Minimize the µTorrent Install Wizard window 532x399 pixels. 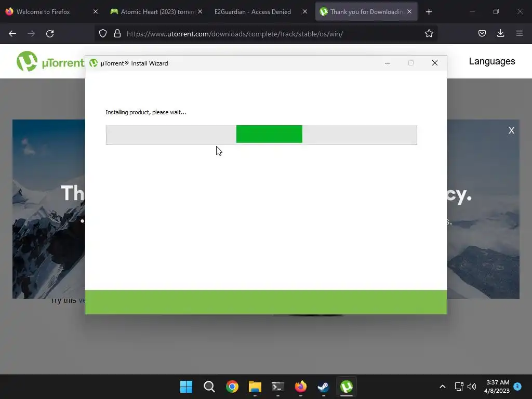tap(388, 63)
